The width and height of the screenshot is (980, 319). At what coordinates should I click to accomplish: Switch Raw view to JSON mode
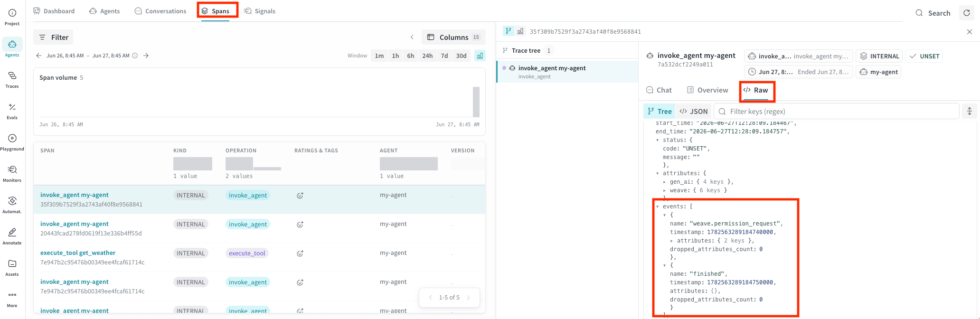tap(694, 111)
